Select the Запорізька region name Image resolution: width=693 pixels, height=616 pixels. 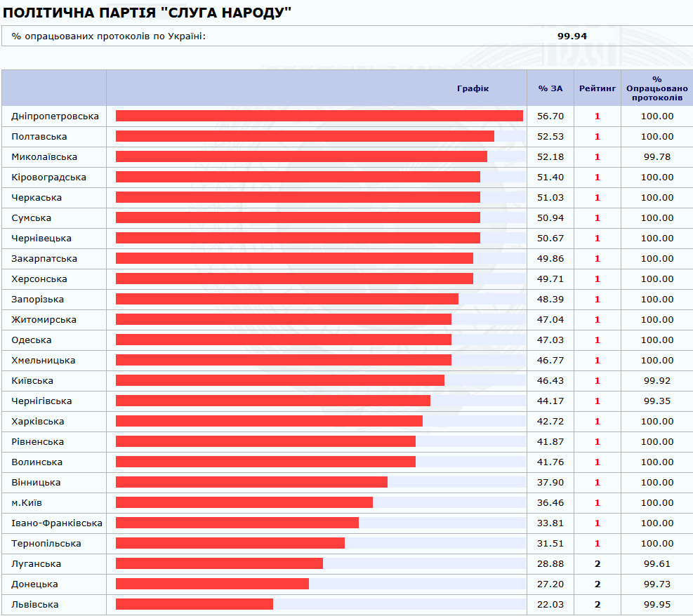click(x=38, y=299)
